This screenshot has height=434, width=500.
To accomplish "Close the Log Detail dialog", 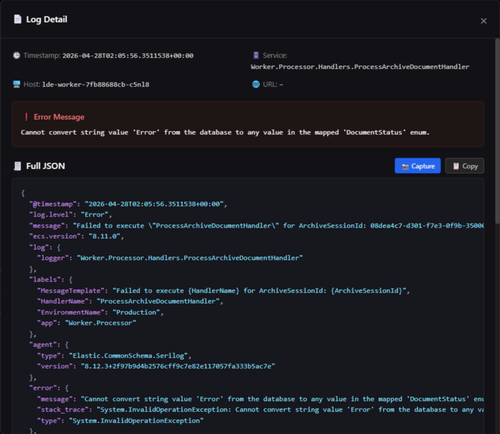I will click(x=483, y=21).
